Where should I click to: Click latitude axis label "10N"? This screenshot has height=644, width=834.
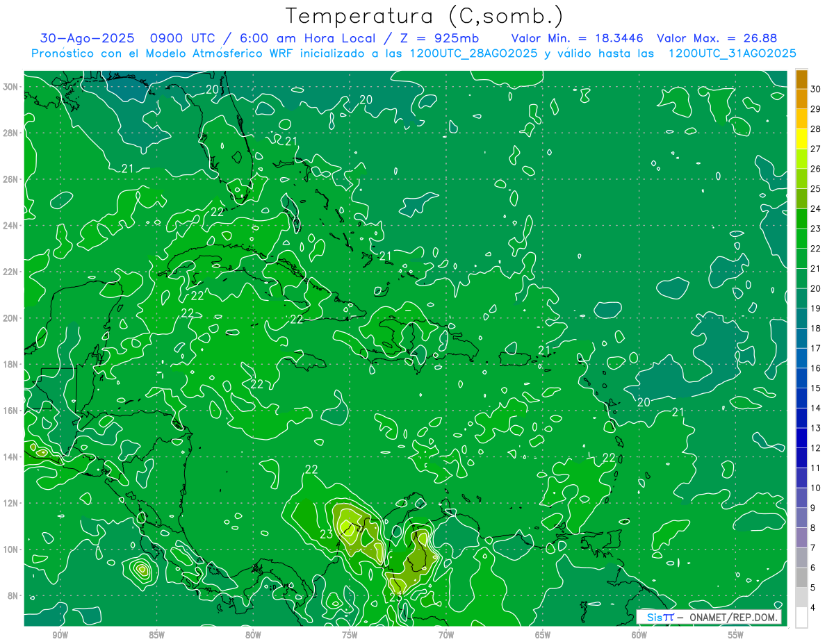click(x=11, y=550)
